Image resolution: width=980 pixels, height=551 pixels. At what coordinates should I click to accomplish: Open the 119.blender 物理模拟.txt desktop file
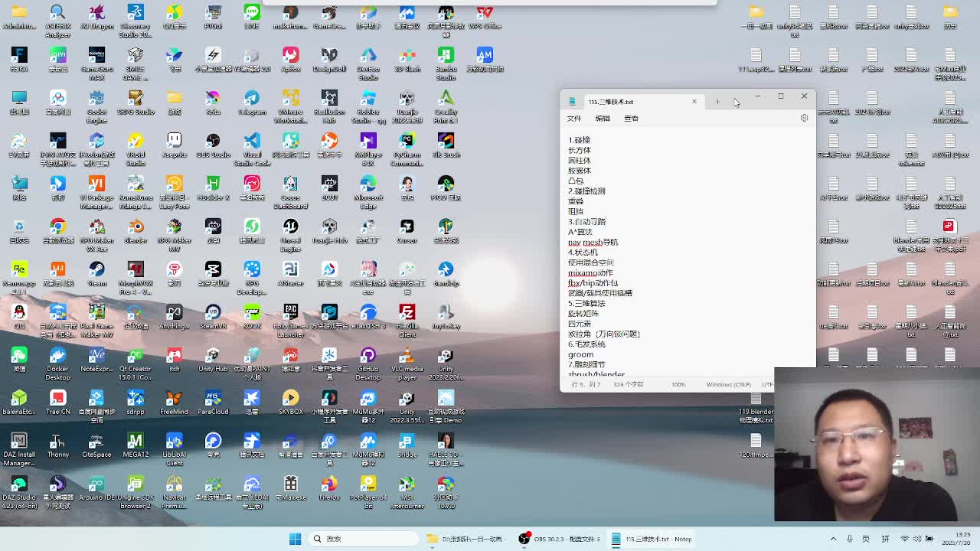coord(756,406)
